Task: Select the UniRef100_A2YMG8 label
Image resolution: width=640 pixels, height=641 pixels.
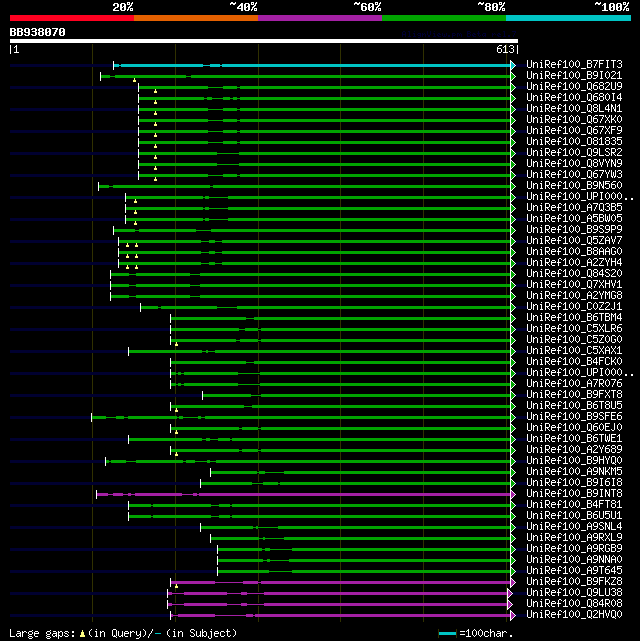Action: [574, 296]
